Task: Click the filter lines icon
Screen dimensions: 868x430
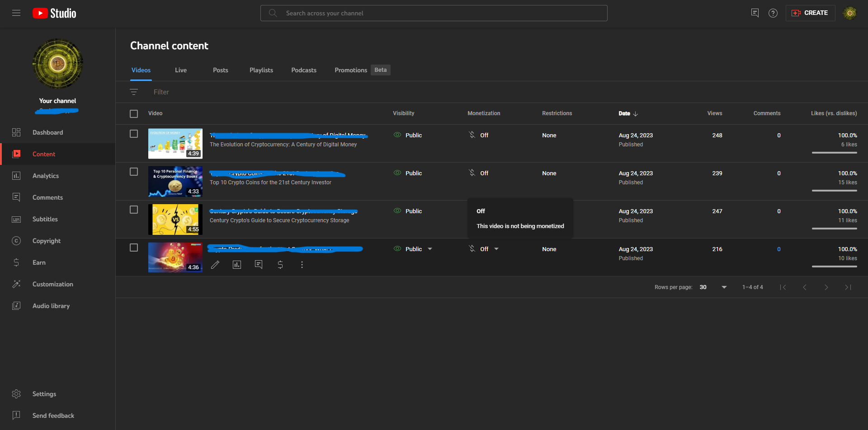Action: [x=134, y=92]
